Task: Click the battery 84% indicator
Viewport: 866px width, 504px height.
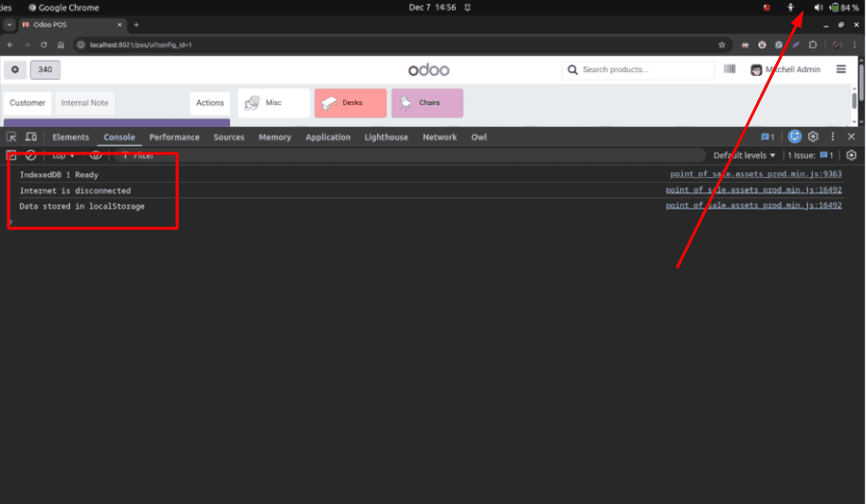Action: (x=844, y=8)
